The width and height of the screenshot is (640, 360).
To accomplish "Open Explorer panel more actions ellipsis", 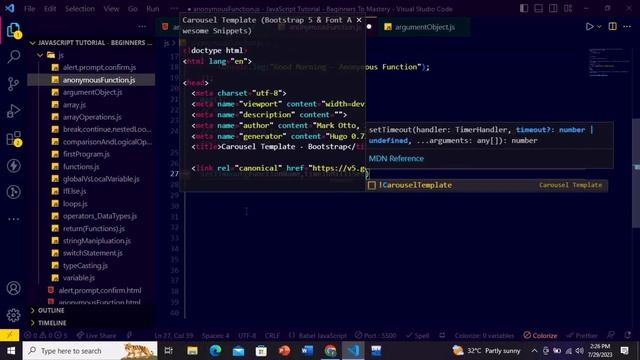I will point(142,27).
